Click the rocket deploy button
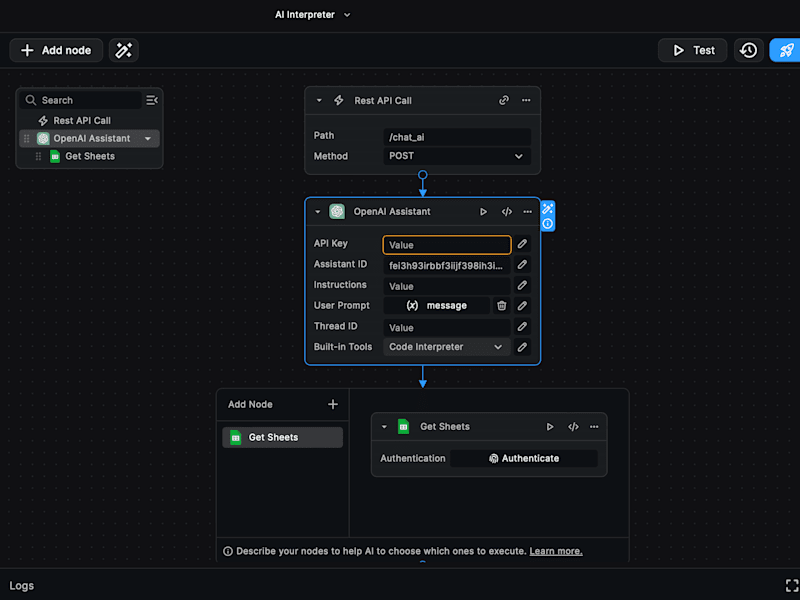 (785, 50)
